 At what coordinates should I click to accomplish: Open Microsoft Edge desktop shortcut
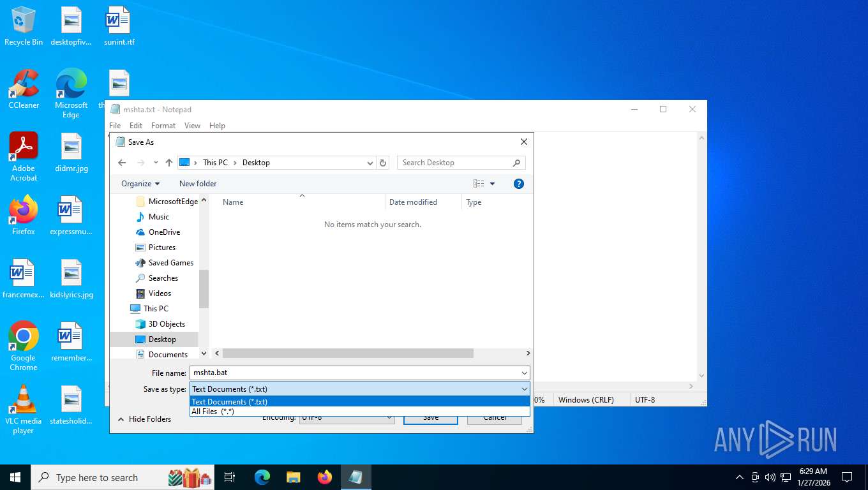point(71,94)
